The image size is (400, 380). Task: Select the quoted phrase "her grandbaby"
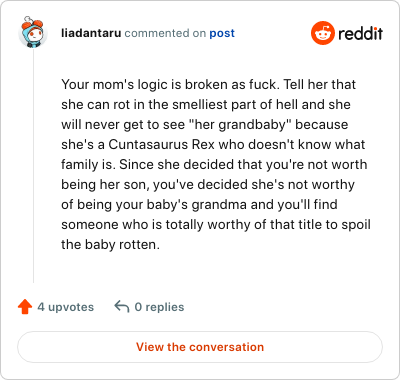coord(240,125)
